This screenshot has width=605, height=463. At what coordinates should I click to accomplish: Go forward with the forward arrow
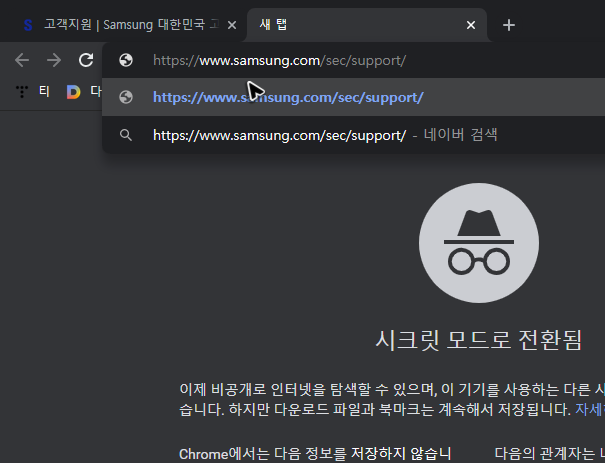[x=54, y=60]
